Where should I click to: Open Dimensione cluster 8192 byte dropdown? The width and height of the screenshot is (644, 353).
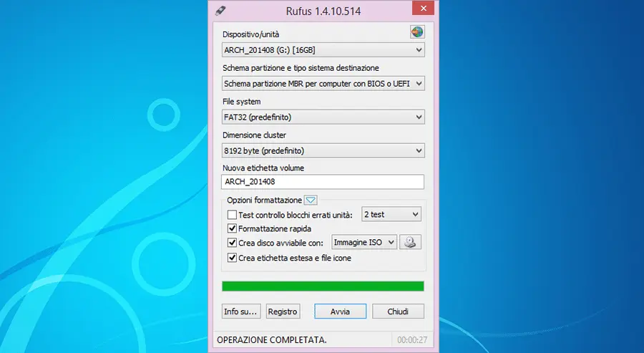point(323,151)
